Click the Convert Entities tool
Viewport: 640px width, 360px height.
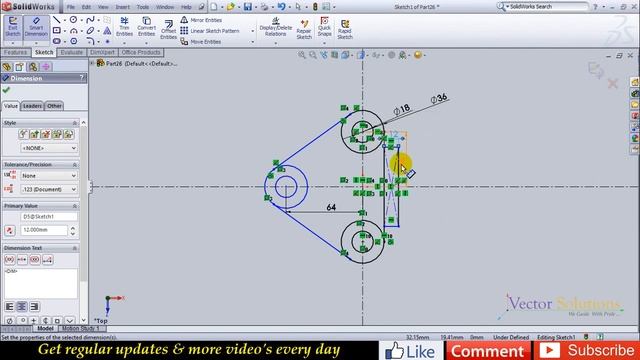pyautogui.click(x=147, y=27)
